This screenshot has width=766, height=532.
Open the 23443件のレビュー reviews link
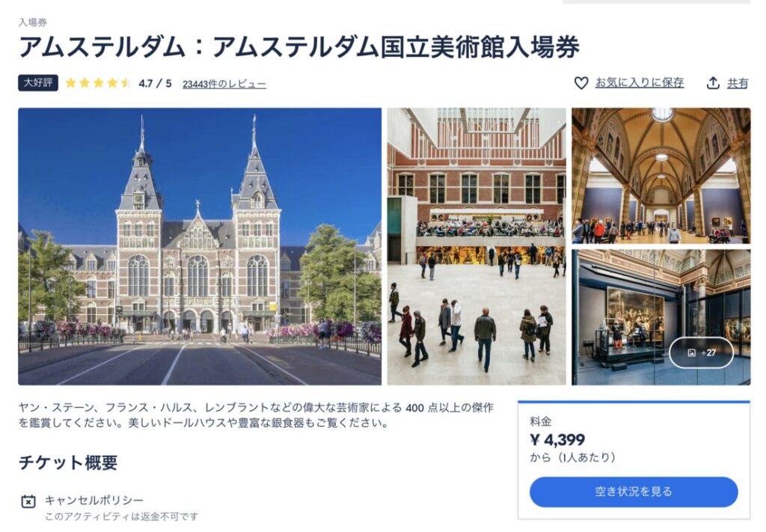(x=224, y=84)
